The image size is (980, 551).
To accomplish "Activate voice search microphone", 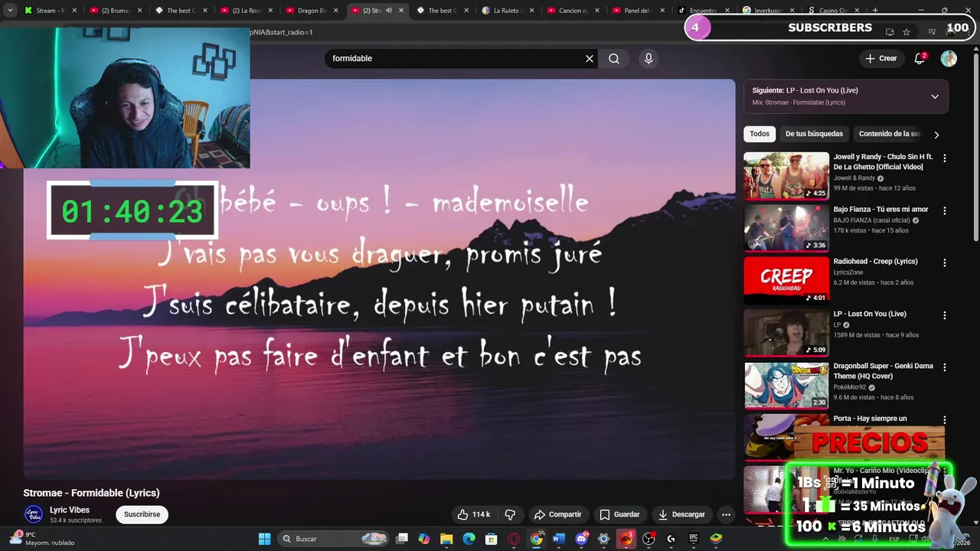I will coord(648,58).
